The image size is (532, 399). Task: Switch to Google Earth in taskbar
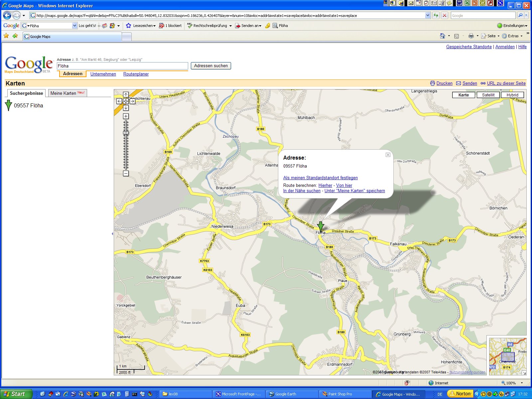(x=292, y=394)
